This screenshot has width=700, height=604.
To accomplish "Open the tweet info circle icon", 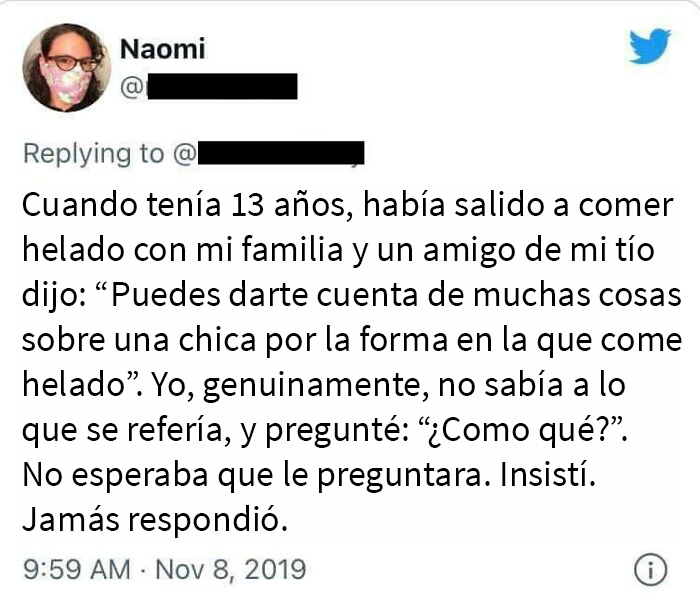I will tap(650, 570).
